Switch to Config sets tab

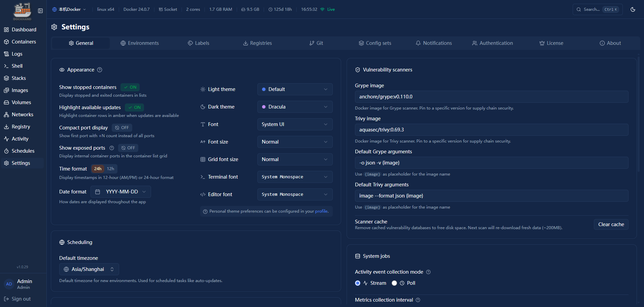[x=375, y=43]
